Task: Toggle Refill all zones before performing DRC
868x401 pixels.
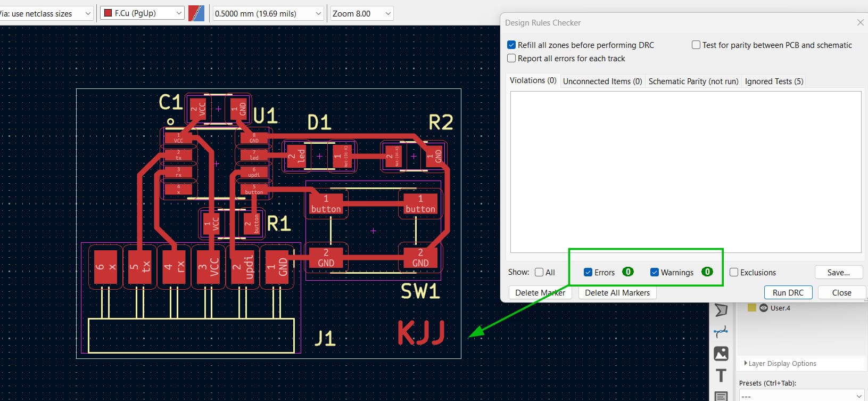Action: [511, 45]
